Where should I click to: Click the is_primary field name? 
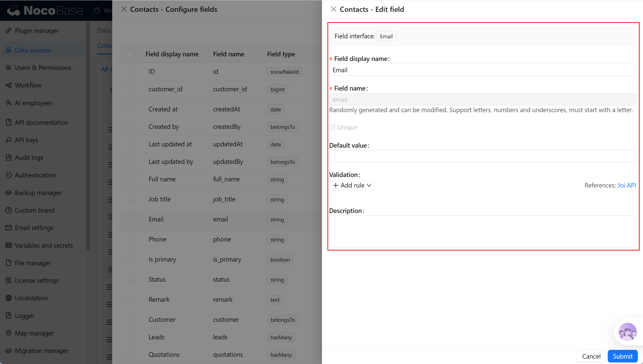tap(227, 259)
